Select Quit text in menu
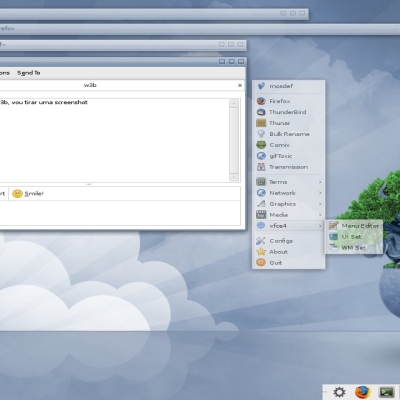This screenshot has height=400, width=400. point(276,263)
